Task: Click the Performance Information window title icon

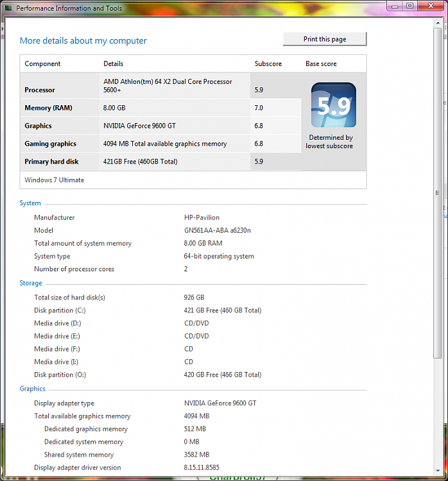Action: pyautogui.click(x=8, y=8)
